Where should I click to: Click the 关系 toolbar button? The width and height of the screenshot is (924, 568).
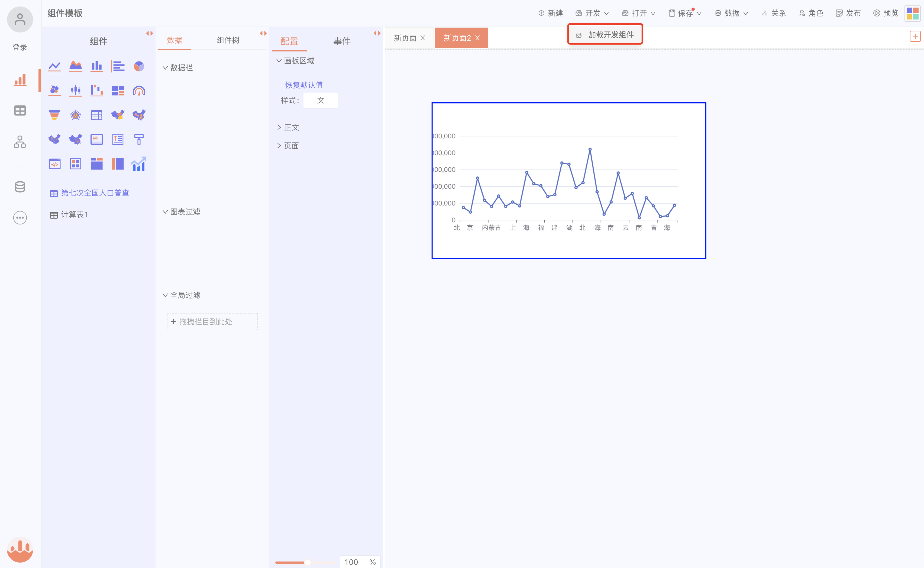pos(774,13)
